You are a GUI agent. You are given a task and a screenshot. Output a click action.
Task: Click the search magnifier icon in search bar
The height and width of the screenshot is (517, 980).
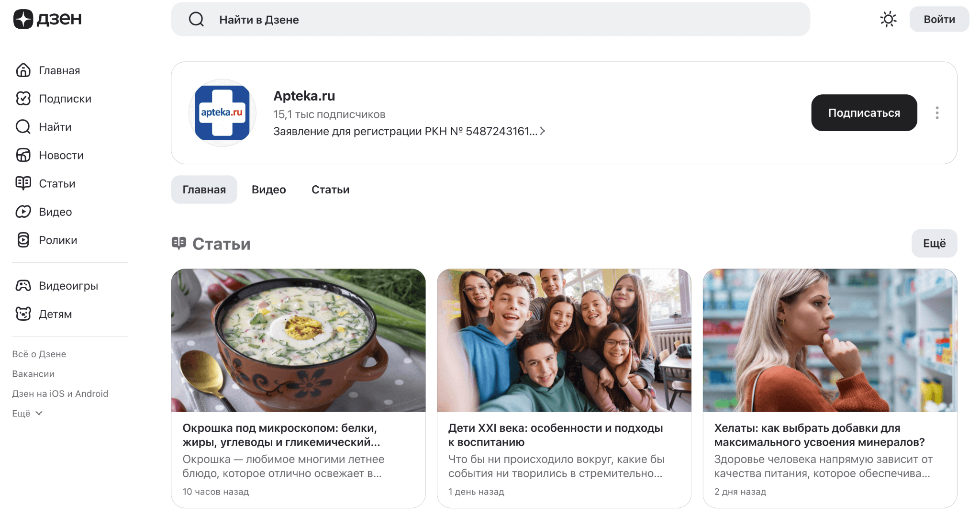click(196, 20)
